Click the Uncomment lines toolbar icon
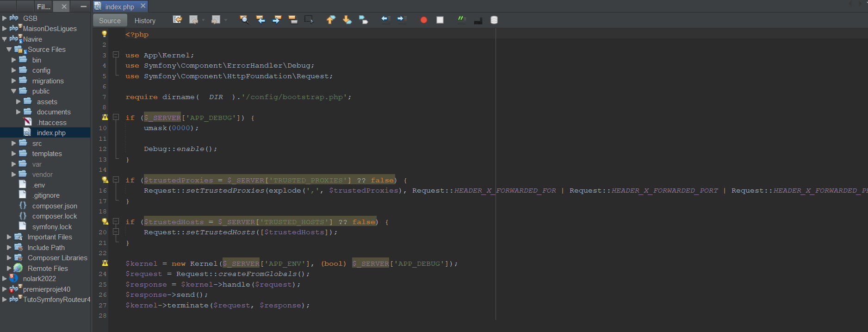Screen dimensions: 868x332 478,20
